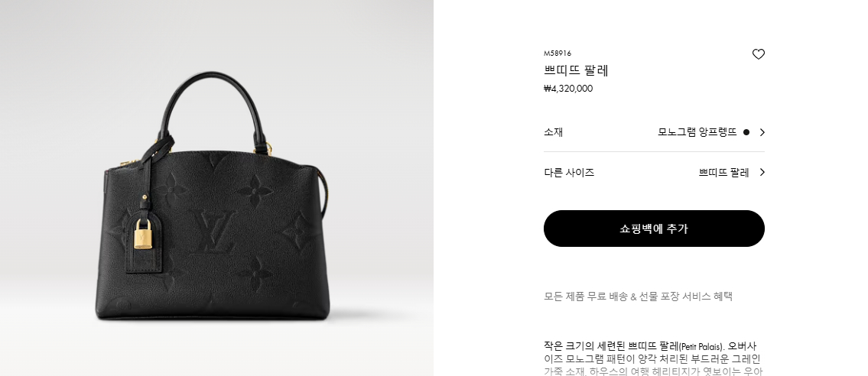Image resolution: width=868 pixels, height=376 pixels.
Task: Click the Petit Palais product description paragraph
Action: click(653, 358)
